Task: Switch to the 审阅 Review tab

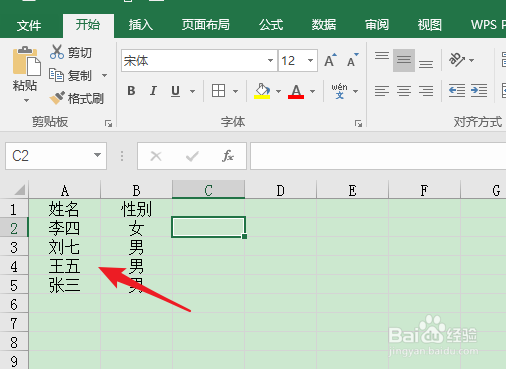Action: [377, 25]
